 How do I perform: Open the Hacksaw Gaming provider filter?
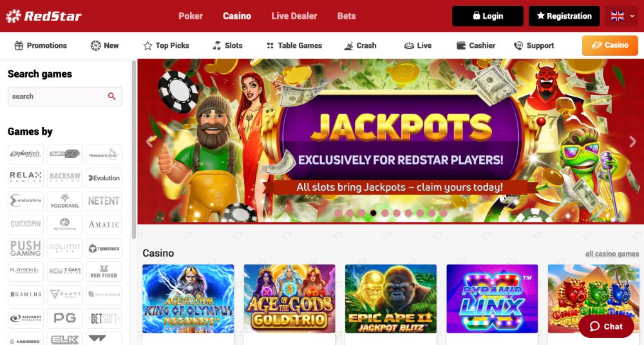pos(65,177)
